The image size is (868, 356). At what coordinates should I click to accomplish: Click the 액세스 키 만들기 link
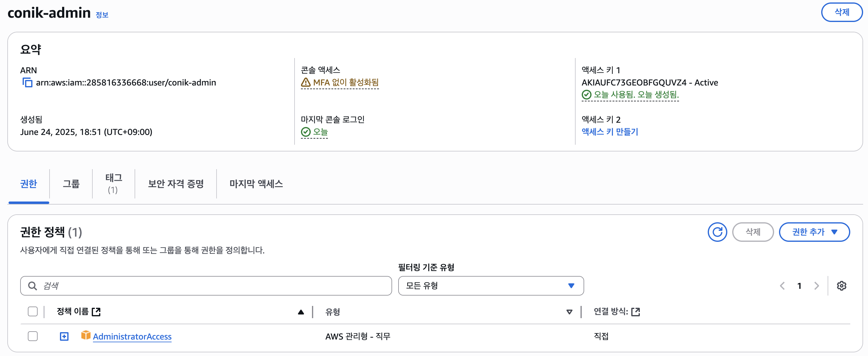tap(610, 132)
